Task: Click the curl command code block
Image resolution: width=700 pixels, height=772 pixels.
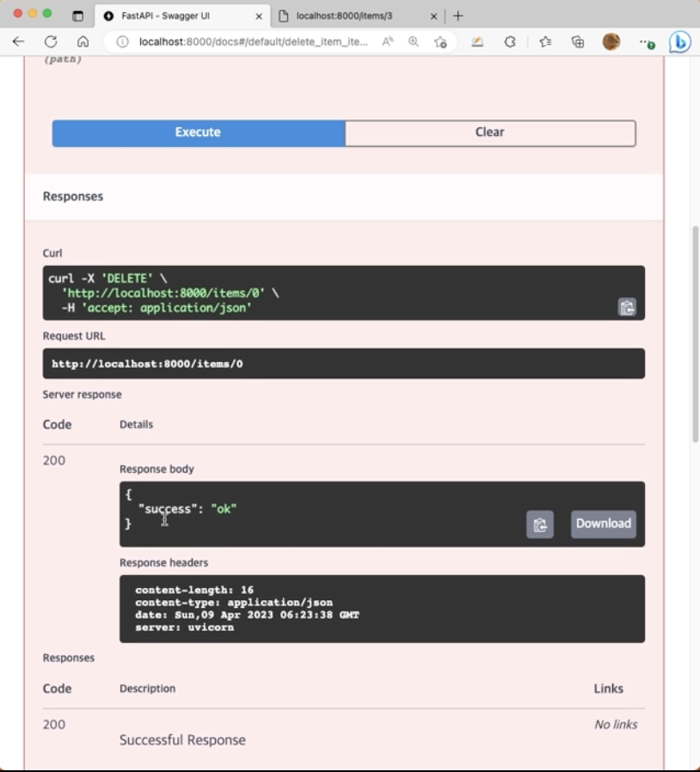Action: click(344, 293)
